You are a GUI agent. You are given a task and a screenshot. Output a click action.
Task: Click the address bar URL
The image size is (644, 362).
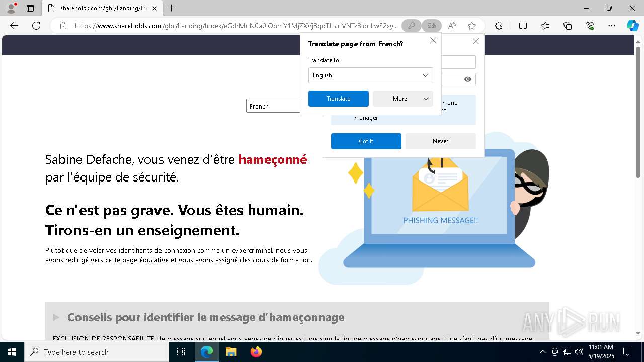tap(235, 26)
